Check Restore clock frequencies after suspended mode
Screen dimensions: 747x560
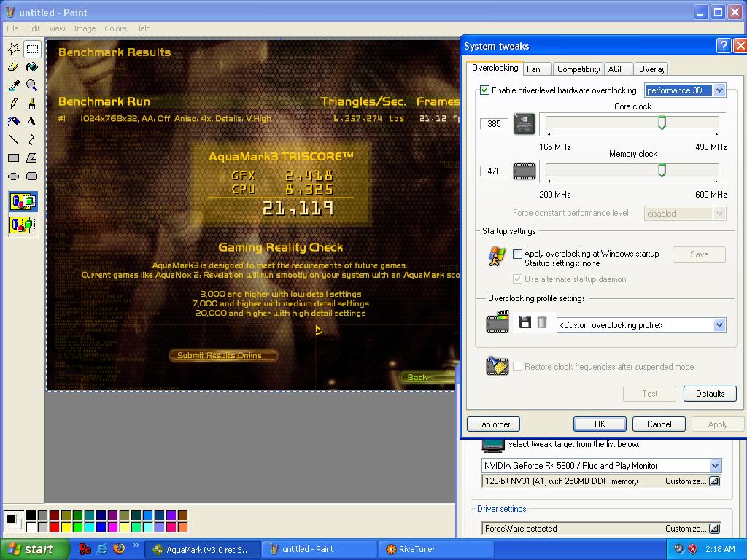point(517,367)
